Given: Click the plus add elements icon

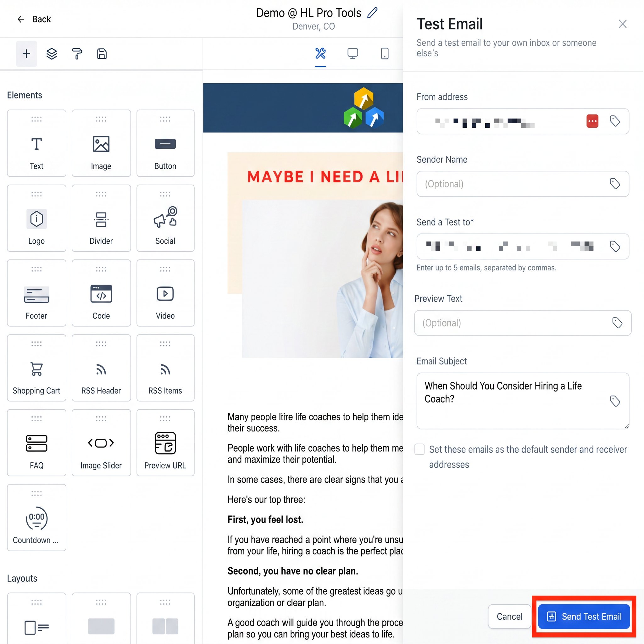Looking at the screenshot, I should (26, 54).
